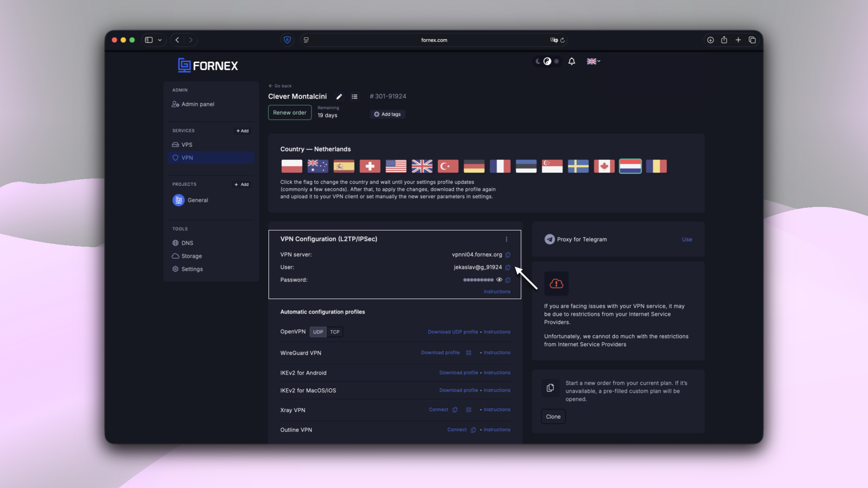Image resolution: width=868 pixels, height=488 pixels.
Task: Select the German flag to change country
Action: 473,166
